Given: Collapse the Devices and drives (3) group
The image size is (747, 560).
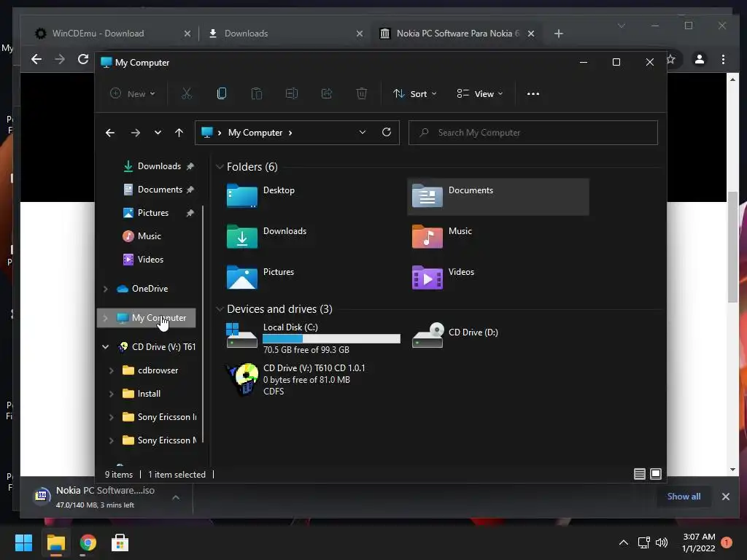Looking at the screenshot, I should (220, 309).
